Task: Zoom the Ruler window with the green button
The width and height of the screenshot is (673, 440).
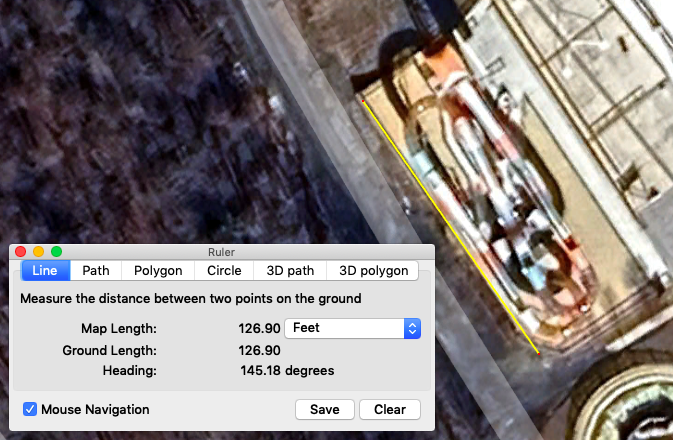Action: click(x=56, y=252)
